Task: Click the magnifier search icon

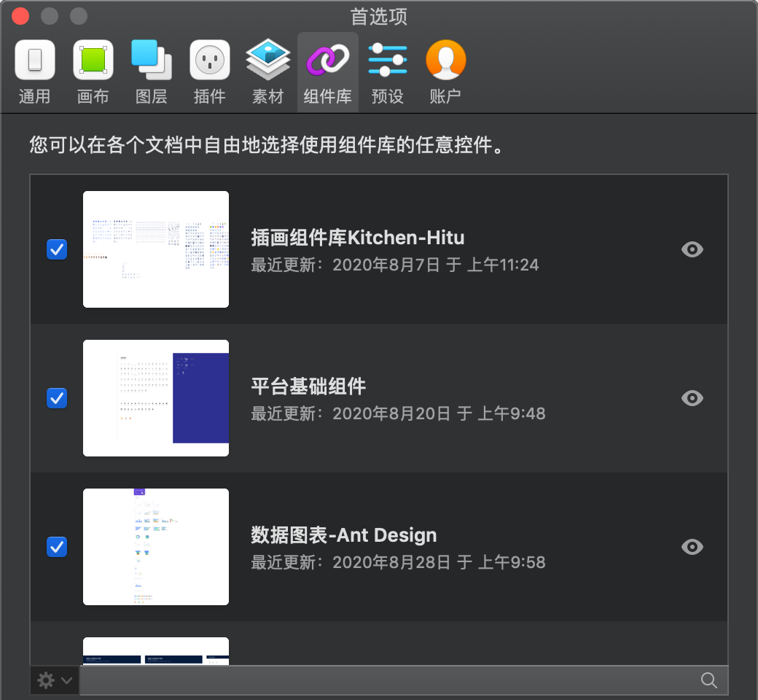Action: tap(709, 680)
